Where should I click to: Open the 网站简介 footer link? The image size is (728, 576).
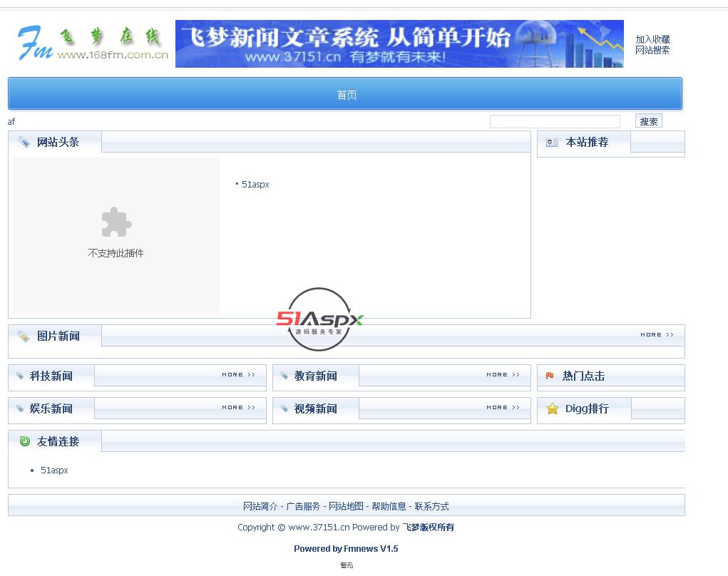[260, 506]
